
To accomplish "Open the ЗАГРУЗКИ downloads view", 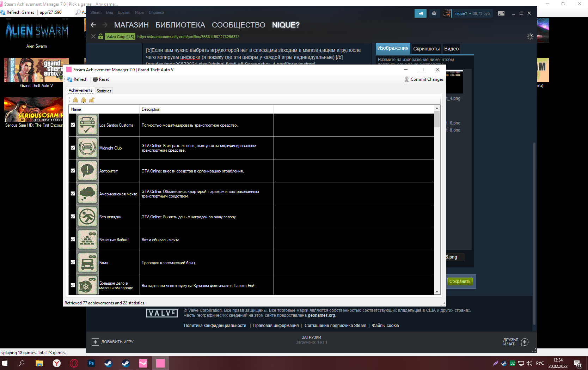I will pos(312,338).
